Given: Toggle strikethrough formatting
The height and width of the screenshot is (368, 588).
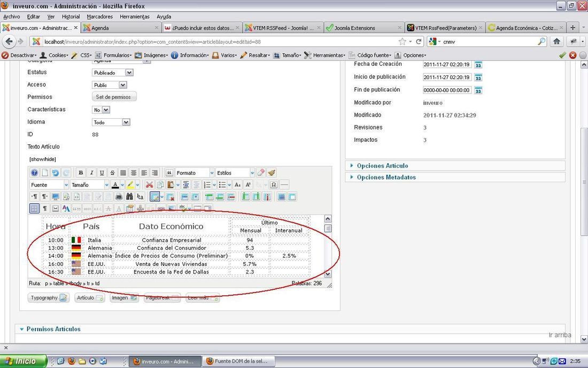Looking at the screenshot, I should (112, 173).
